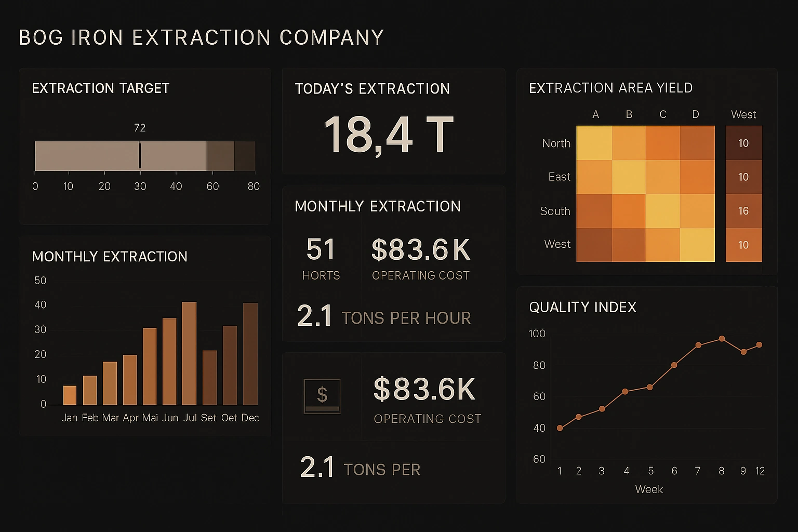Toggle the Jul bar in Monthly Extraction
798x532 pixels.
coord(189,353)
